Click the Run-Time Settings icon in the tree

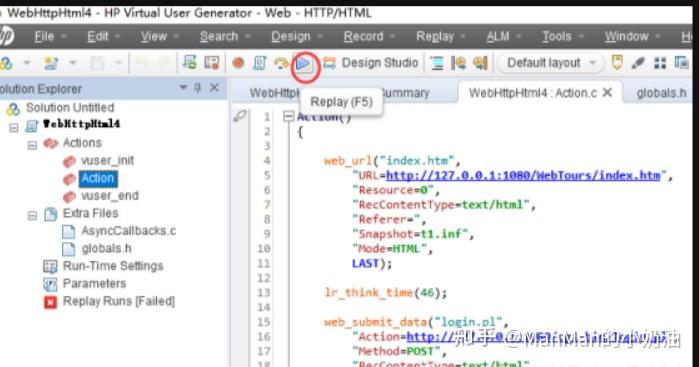[50, 266]
